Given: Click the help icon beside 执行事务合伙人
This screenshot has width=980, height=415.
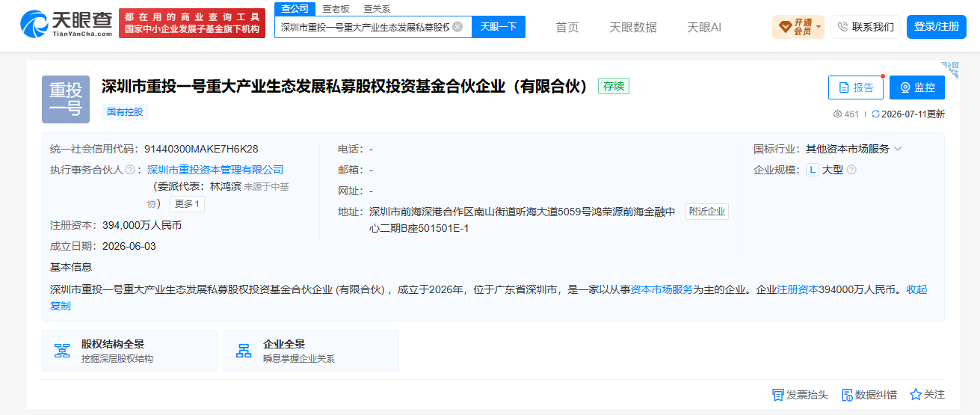Looking at the screenshot, I should click(x=130, y=170).
